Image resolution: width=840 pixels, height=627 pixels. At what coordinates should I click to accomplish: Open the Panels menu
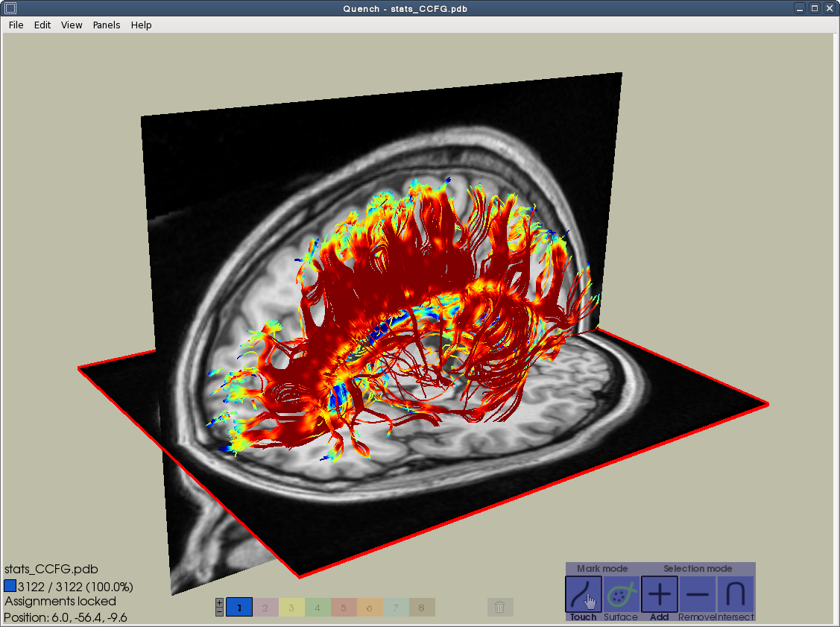(107, 25)
